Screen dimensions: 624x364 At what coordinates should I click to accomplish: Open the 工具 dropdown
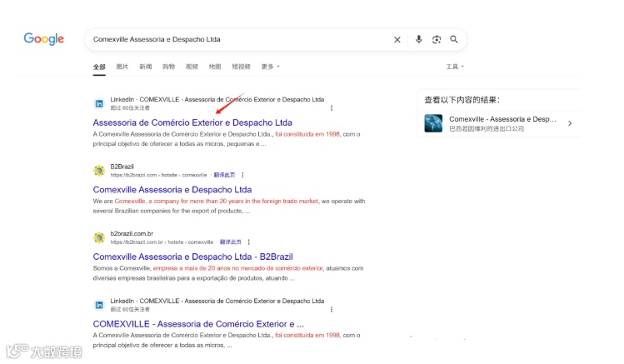455,67
